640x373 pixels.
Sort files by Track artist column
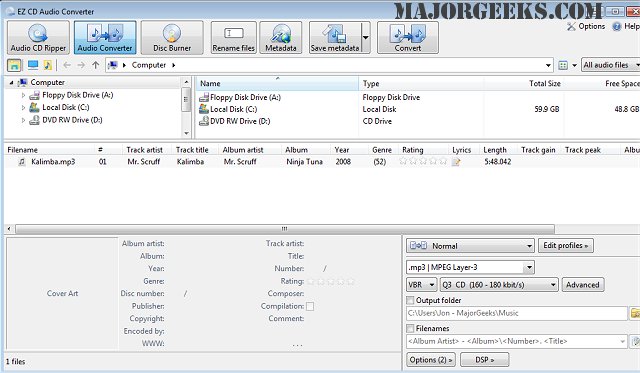pyautogui.click(x=144, y=150)
